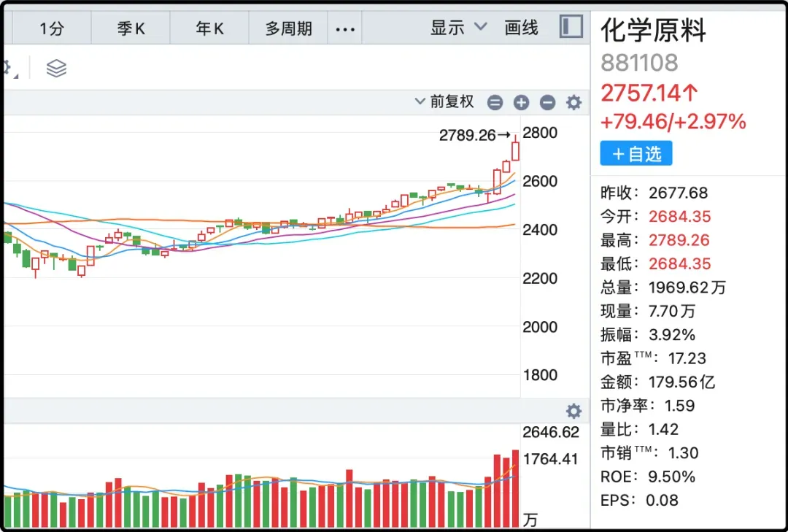The width and height of the screenshot is (788, 532).
Task: Click the reset zoom equals icon
Action: tap(495, 103)
